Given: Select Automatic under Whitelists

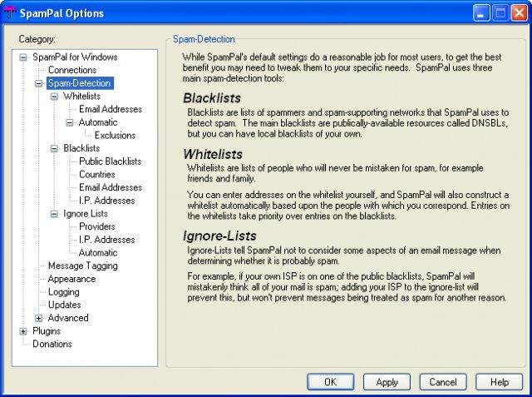Looking at the screenshot, I should [x=98, y=122].
